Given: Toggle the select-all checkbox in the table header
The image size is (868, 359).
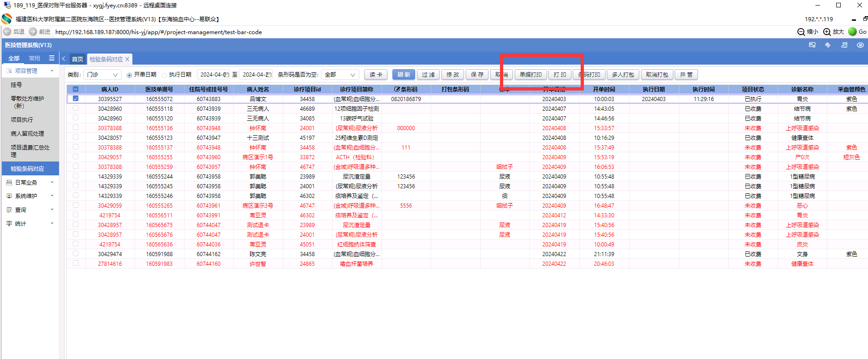Looking at the screenshot, I should point(76,89).
